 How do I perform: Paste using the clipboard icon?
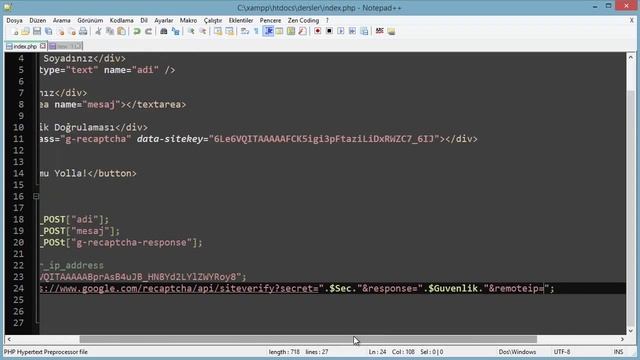[x=121, y=31]
